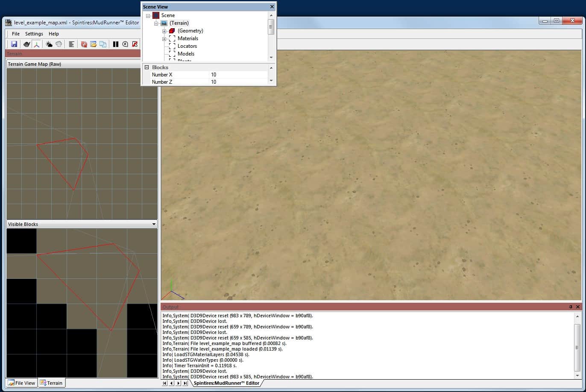
Task: Switch to the File View tab
Action: coord(22,383)
